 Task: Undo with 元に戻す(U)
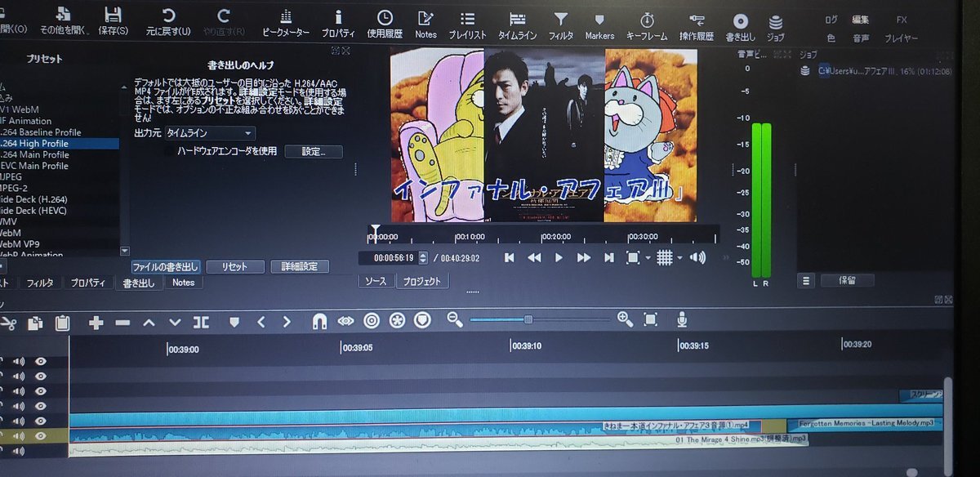tap(168, 22)
